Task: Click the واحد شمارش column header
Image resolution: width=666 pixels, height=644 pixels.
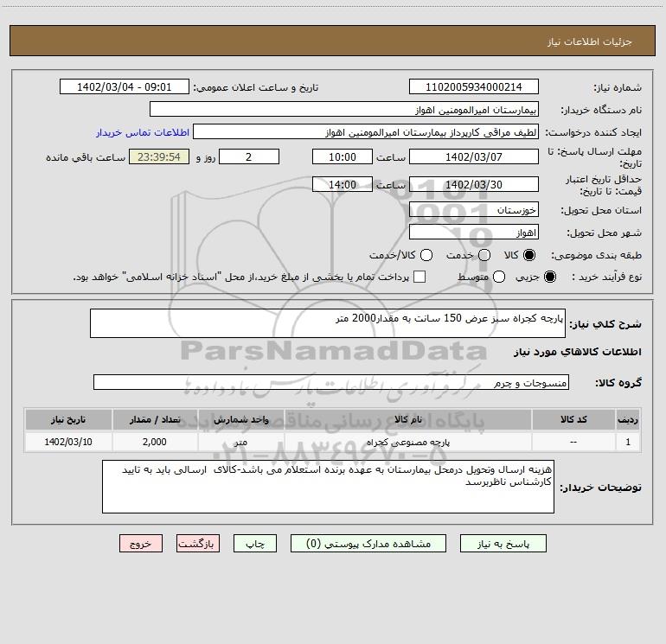Action: pyautogui.click(x=240, y=419)
